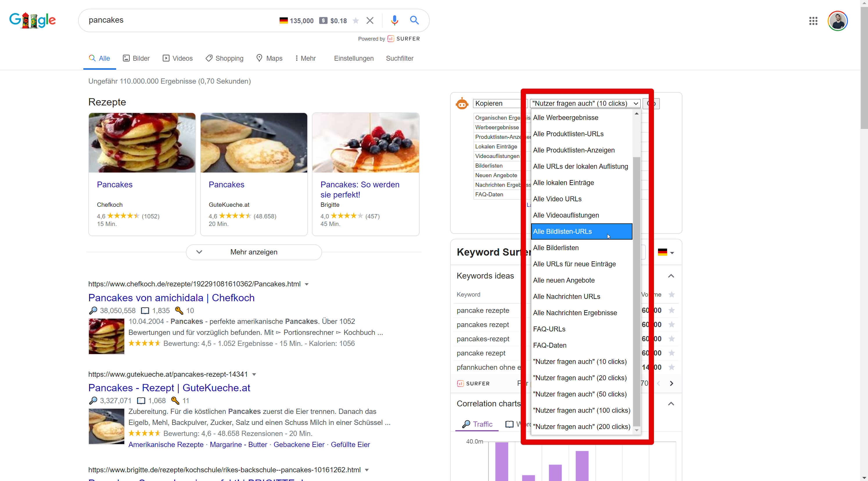The image size is (868, 481).
Task: Click the voice search microphone icon
Action: (x=394, y=20)
